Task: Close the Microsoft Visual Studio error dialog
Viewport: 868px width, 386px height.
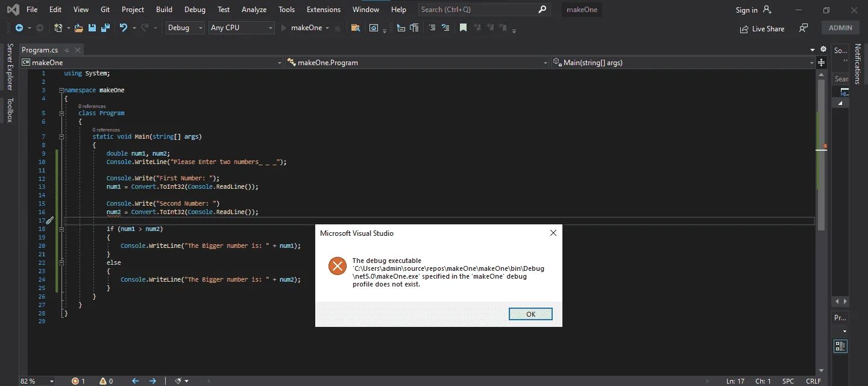Action: 553,233
